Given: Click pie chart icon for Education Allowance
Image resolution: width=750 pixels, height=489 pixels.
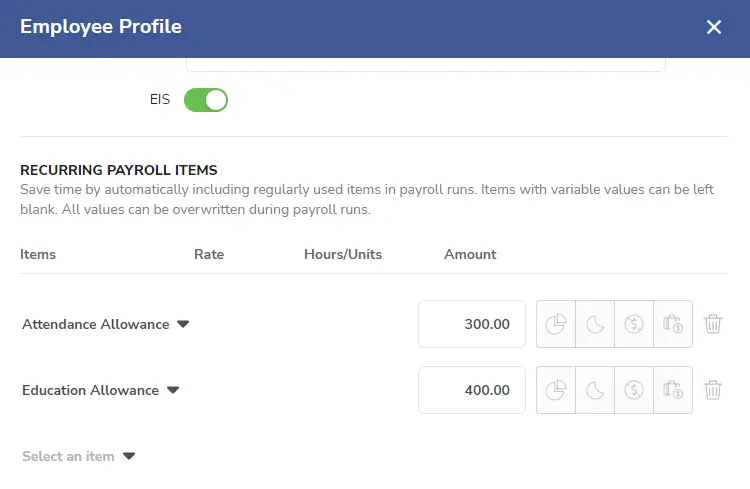Looking at the screenshot, I should click(x=556, y=390).
